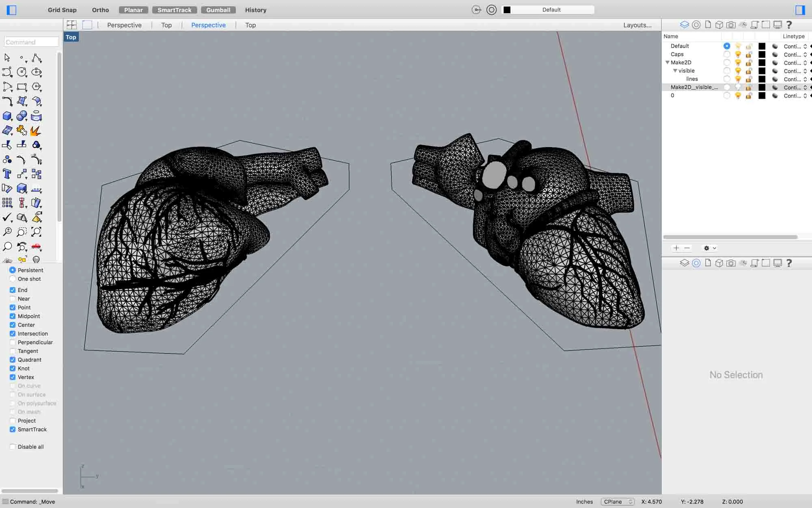Collapse the visible sublayer
The height and width of the screenshot is (508, 812).
coord(675,71)
